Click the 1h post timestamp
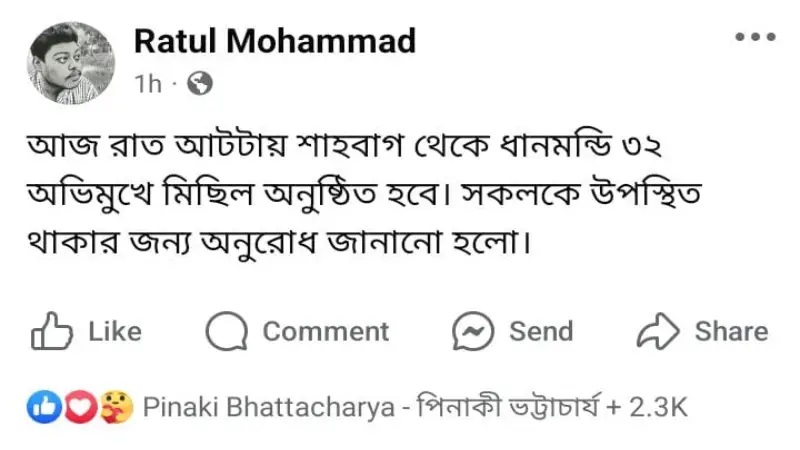The image size is (800, 450). pos(148,84)
